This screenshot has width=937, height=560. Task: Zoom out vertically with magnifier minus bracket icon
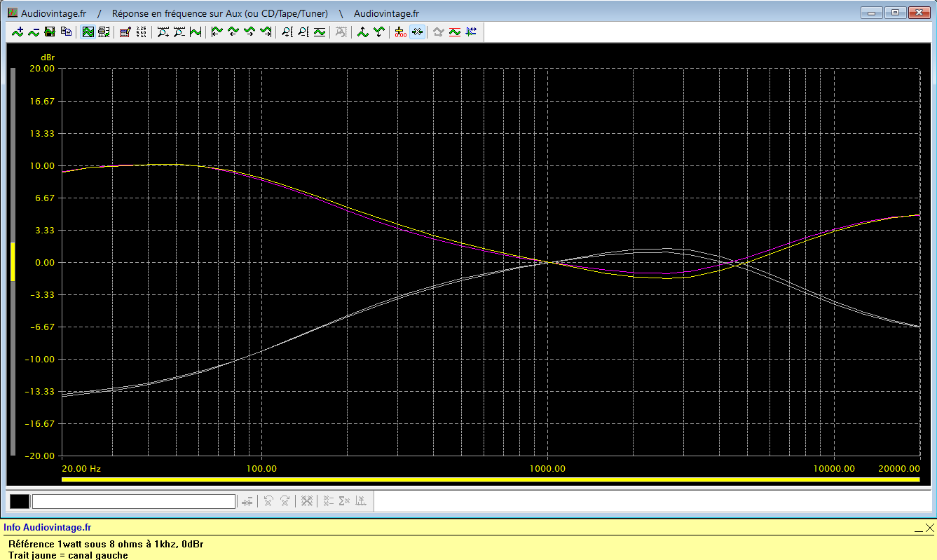pos(303,32)
